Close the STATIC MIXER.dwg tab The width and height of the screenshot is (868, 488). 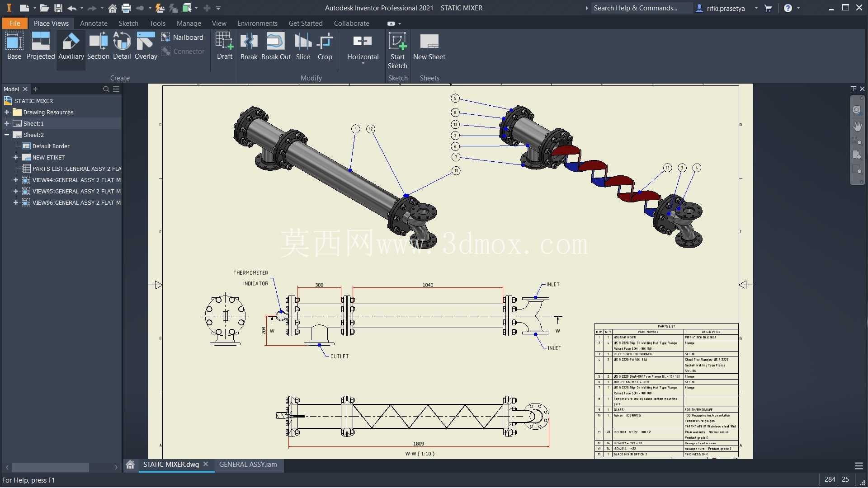[206, 464]
